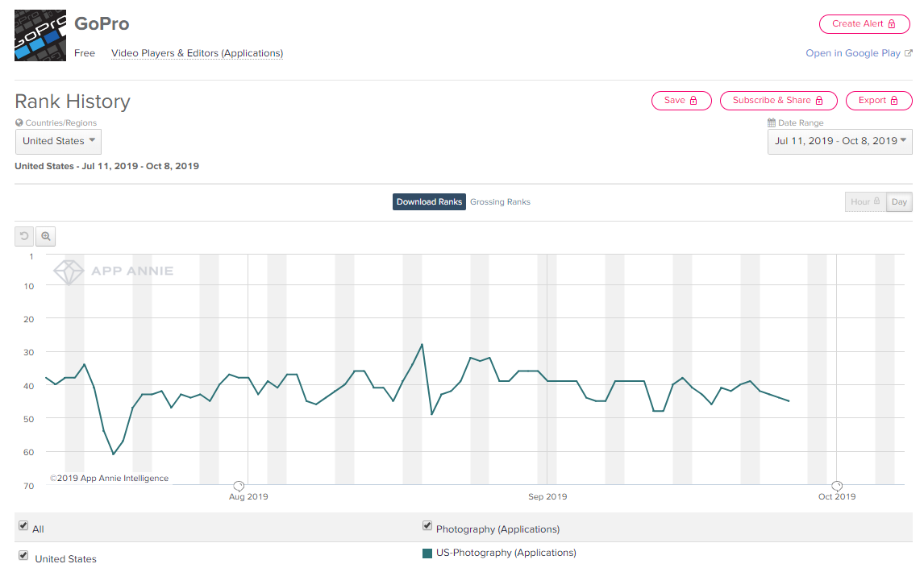The height and width of the screenshot is (568, 924).
Task: Click the event marker near Aug 2019
Action: tap(239, 486)
